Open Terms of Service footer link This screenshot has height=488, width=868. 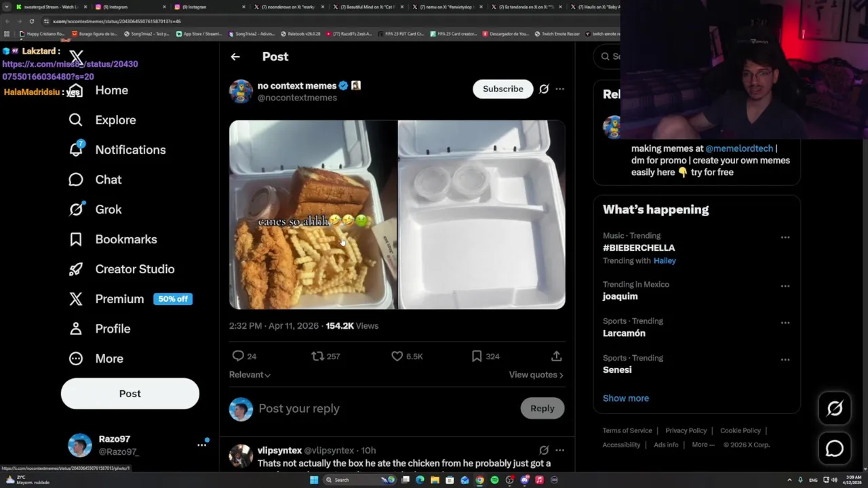(627, 430)
